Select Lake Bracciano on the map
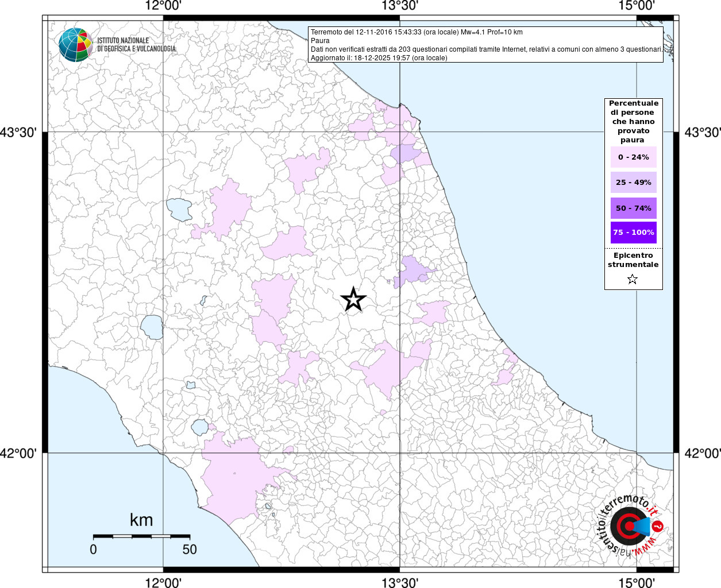The width and height of the screenshot is (721, 588). click(200, 427)
